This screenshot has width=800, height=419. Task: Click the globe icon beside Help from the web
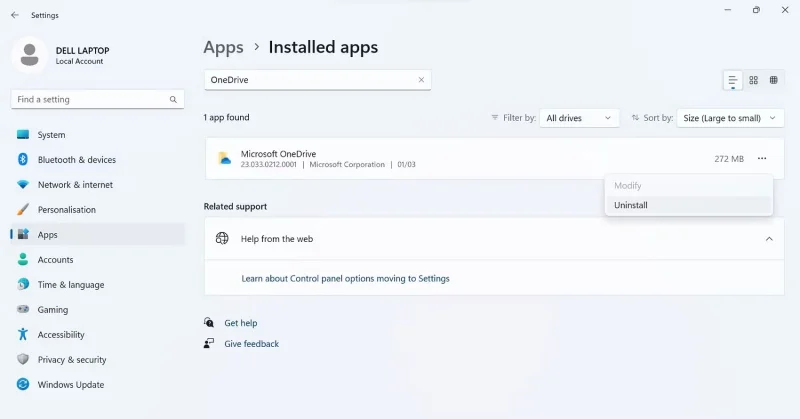pos(222,238)
